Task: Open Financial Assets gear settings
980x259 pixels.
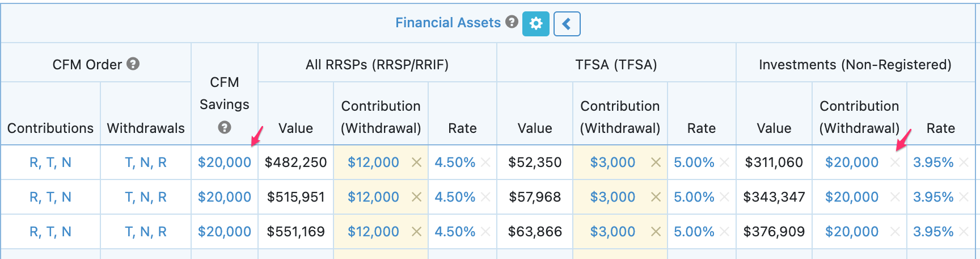Action: point(535,23)
